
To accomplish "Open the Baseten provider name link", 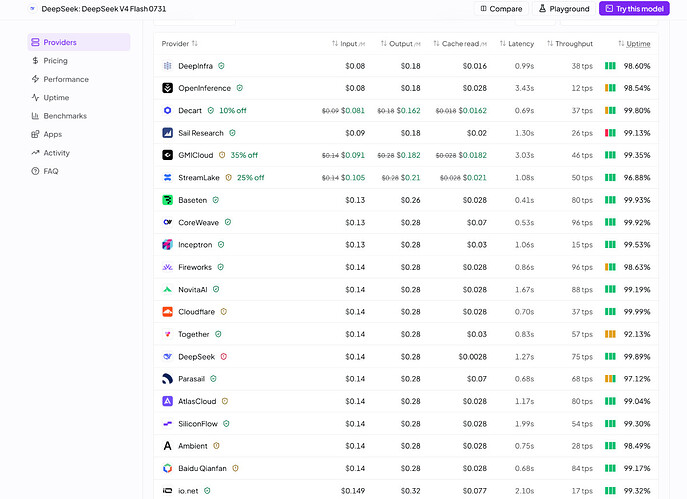I will coord(192,200).
